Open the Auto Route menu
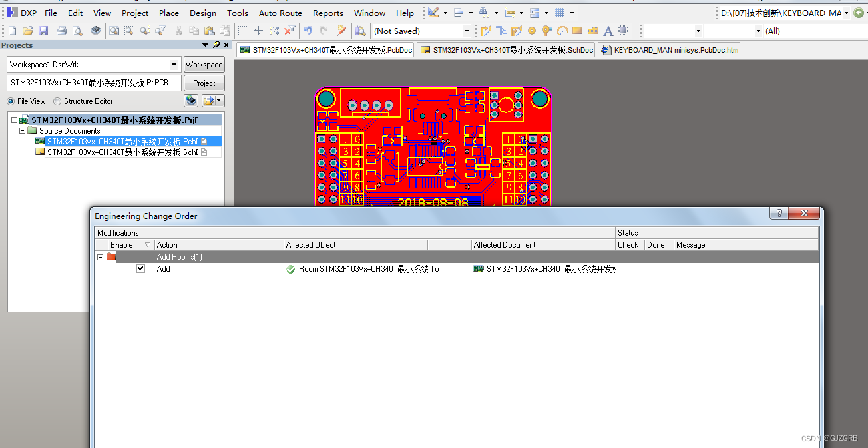 tap(280, 13)
